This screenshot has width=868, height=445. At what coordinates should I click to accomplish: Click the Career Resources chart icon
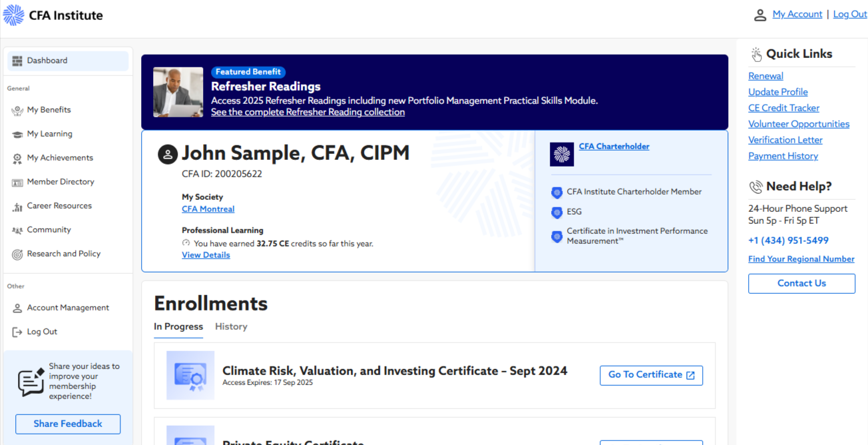coord(17,207)
